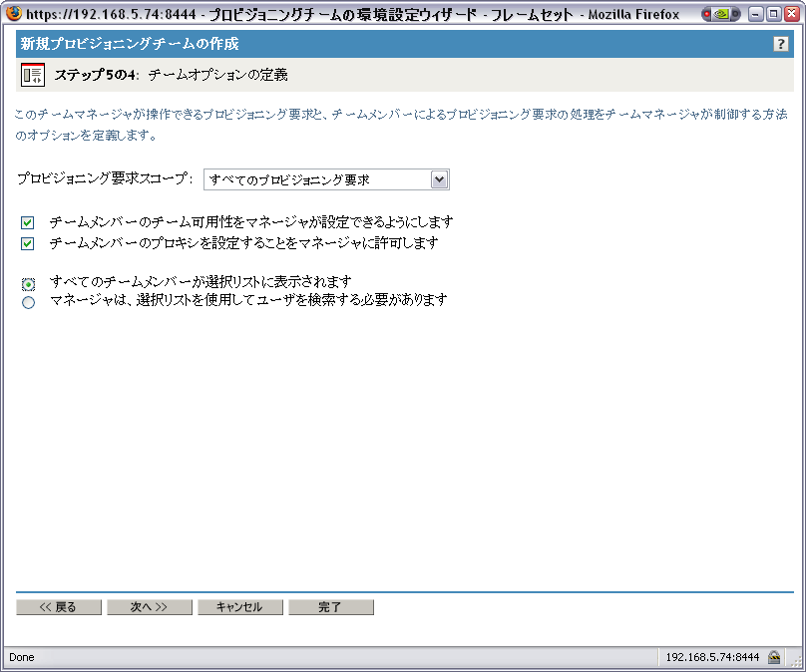The image size is (806, 672).
Task: Click the security padlock icon in status bar
Action: (x=774, y=657)
